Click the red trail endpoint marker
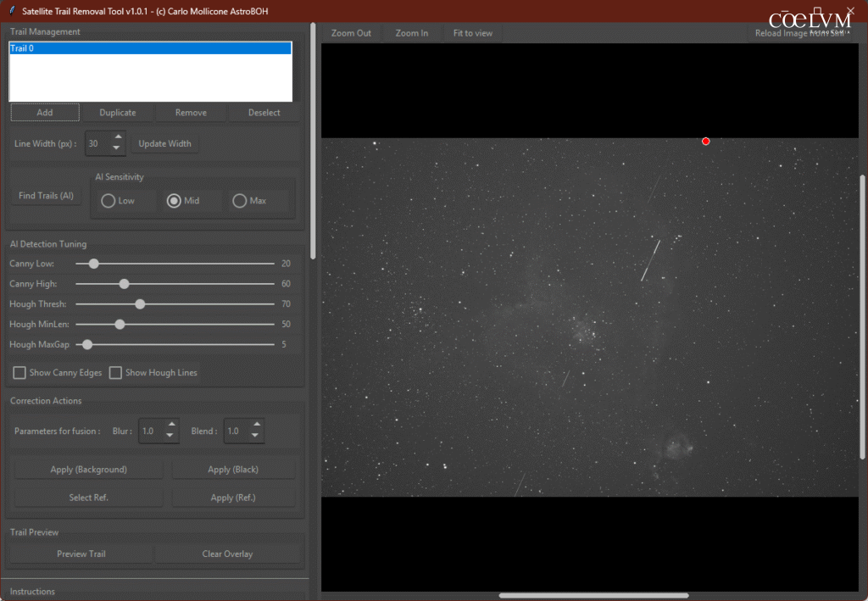 pyautogui.click(x=706, y=142)
